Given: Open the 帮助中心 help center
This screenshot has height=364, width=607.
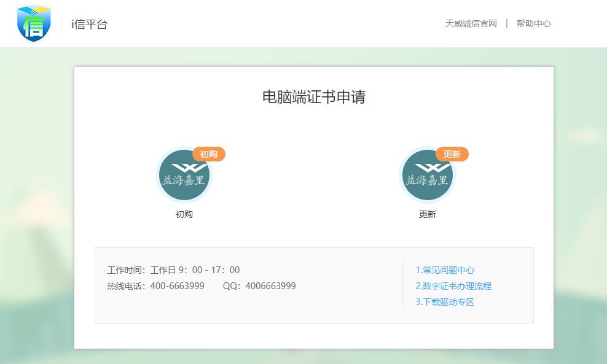Looking at the screenshot, I should (x=533, y=23).
